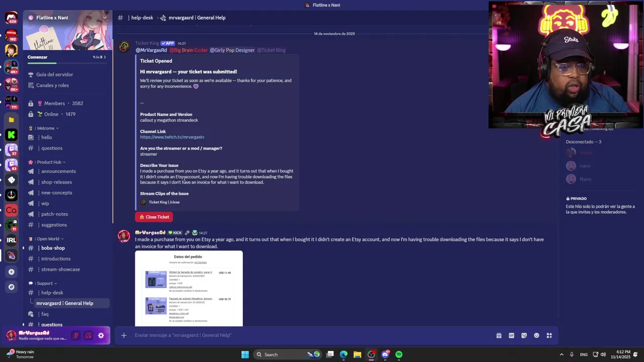This screenshot has height=362, width=644.
Task: Open twitch.tv/mrvargastv channel link
Action: click(172, 137)
